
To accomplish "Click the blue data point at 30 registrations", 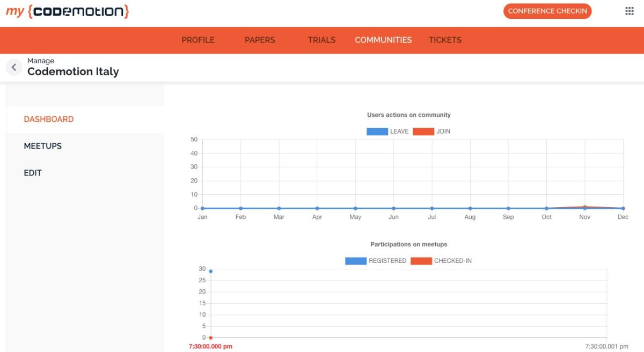I will pos(210,271).
